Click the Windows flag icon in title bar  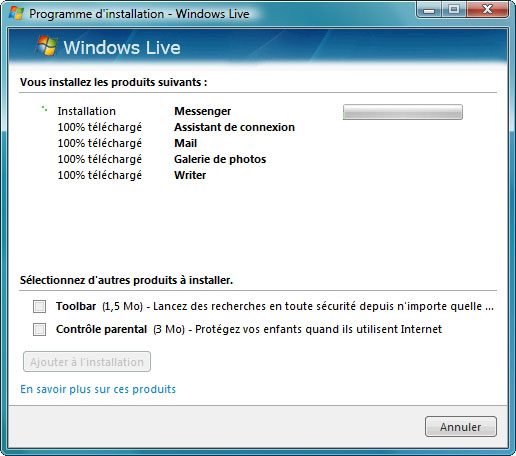[x=16, y=13]
